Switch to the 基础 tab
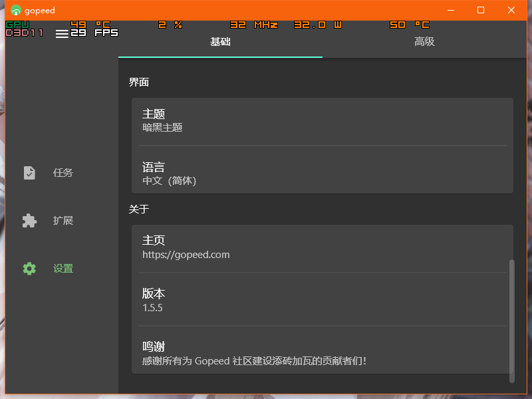Image resolution: width=532 pixels, height=399 pixels. tap(220, 42)
